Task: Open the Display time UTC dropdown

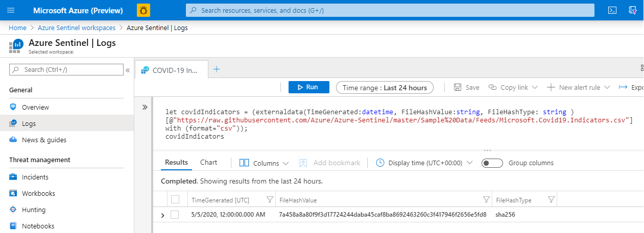Action: click(424, 163)
